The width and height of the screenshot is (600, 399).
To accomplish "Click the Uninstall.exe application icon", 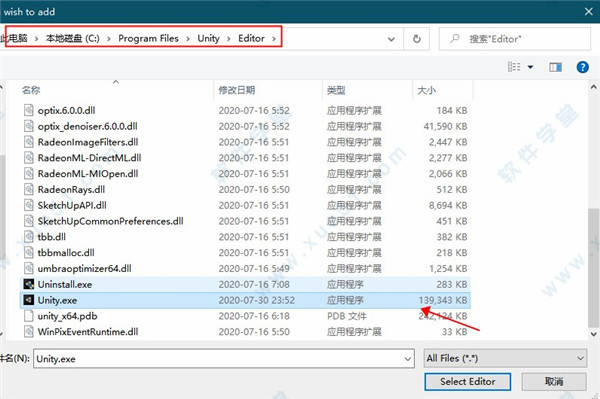I will point(29,284).
